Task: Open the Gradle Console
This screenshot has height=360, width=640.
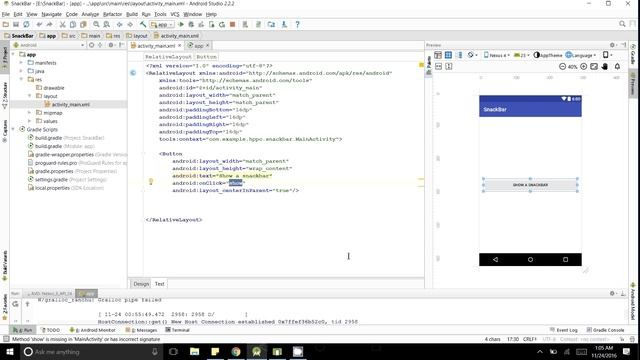Action: (x=605, y=330)
